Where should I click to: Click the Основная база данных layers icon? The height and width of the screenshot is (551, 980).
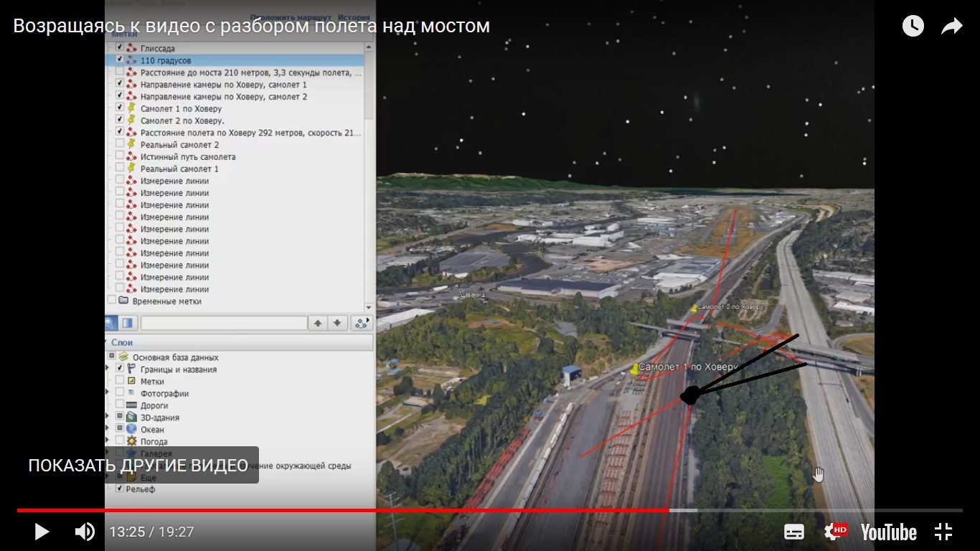[x=123, y=357]
